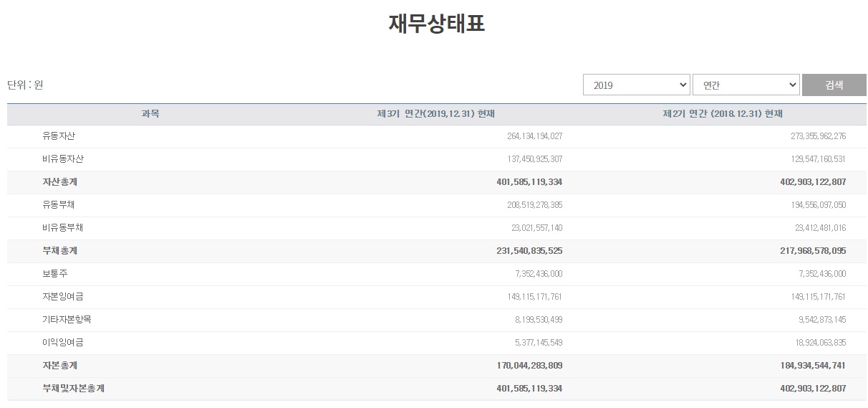Select the 자본총계 row label
The width and height of the screenshot is (868, 408).
[59, 366]
